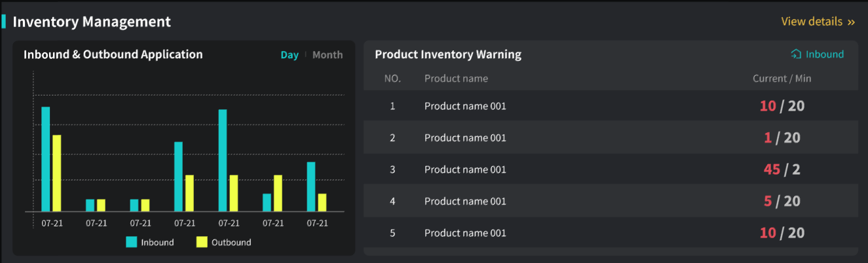
Task: Click the 1 / 20 stock value
Action: pos(782,138)
